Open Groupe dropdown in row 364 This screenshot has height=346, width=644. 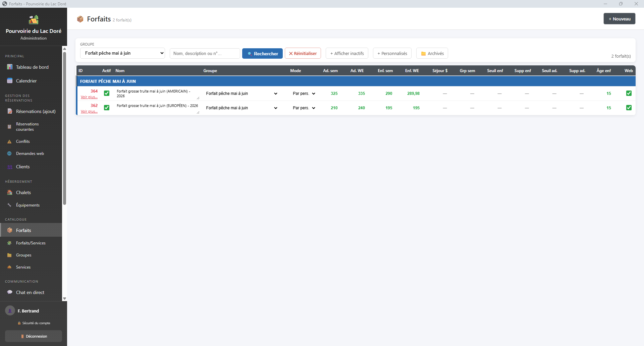point(241,94)
